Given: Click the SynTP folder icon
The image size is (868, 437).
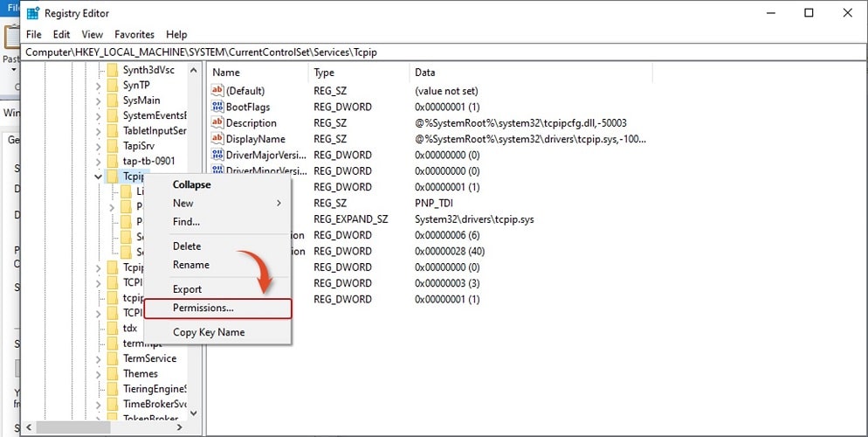Looking at the screenshot, I should 113,86.
